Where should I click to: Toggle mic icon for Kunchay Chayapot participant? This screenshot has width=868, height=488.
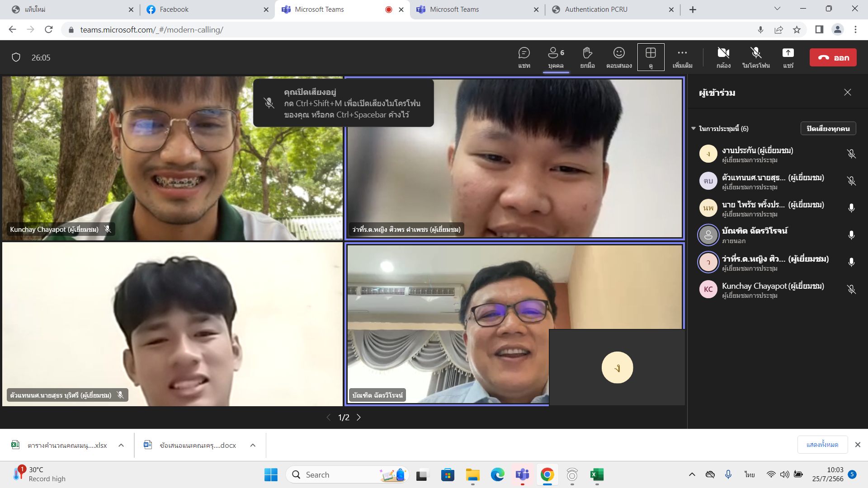pyautogui.click(x=851, y=290)
